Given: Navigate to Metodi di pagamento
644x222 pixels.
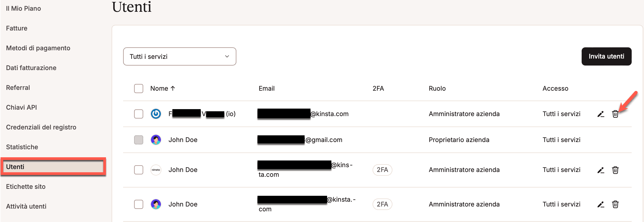Looking at the screenshot, I should (38, 48).
